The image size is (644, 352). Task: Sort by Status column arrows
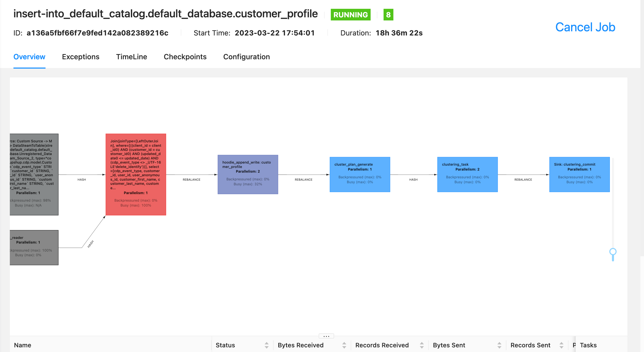point(267,345)
